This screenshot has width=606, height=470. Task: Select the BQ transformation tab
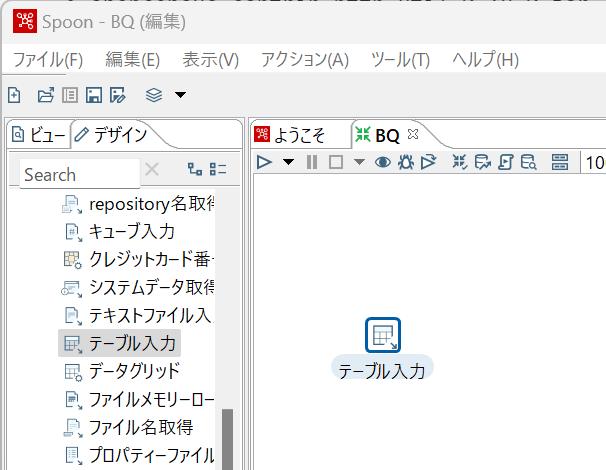point(377,135)
